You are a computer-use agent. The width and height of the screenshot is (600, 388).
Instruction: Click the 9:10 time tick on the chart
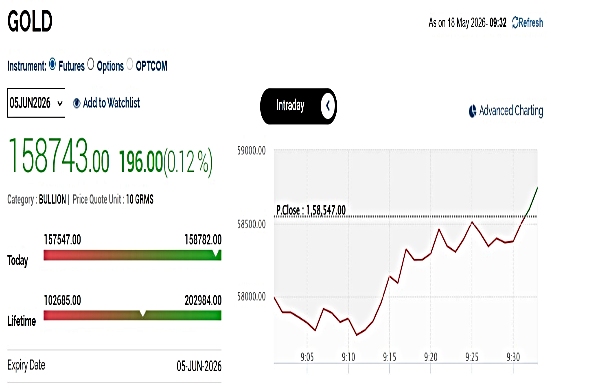click(348, 357)
